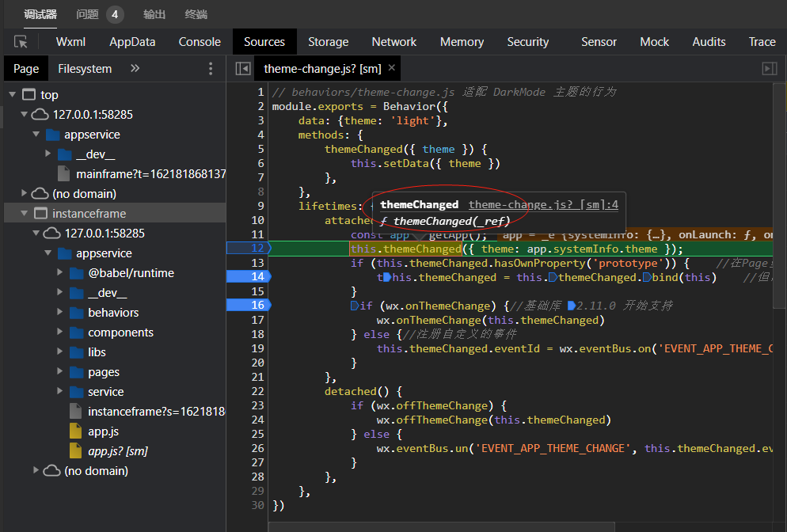Open the Storage tab
The height and width of the screenshot is (532, 787).
tap(329, 42)
